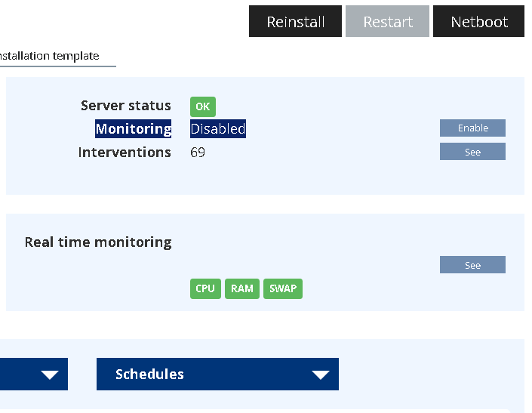
Task: Expand the Schedules dropdown
Action: click(217, 374)
